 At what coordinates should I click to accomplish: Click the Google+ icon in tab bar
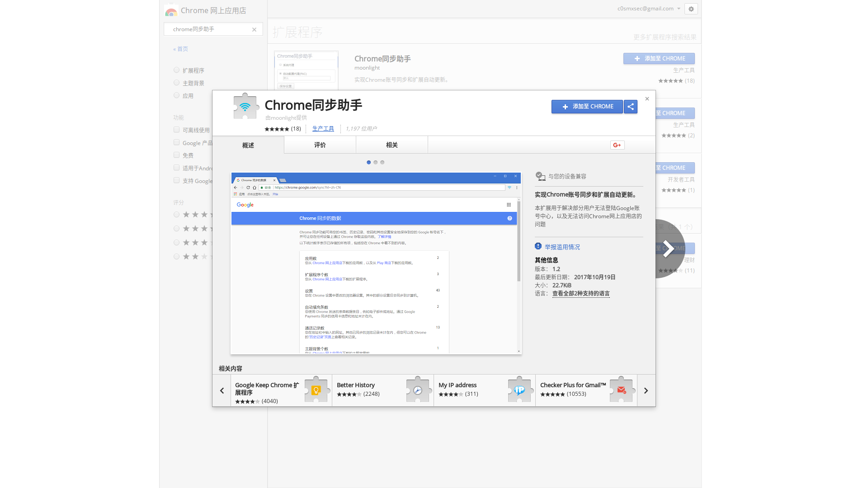click(x=617, y=145)
